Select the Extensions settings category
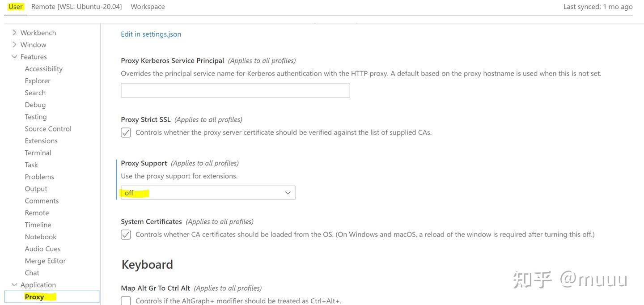Screen dimensions: 644x305 click(x=41, y=140)
